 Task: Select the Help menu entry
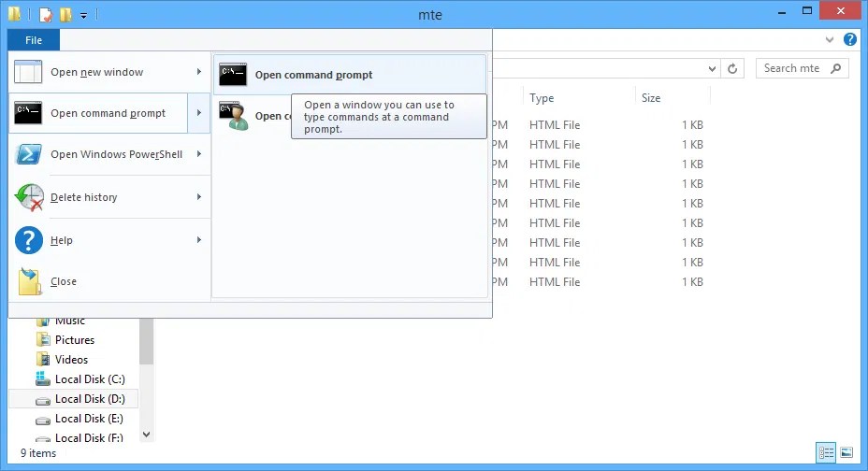pos(62,240)
